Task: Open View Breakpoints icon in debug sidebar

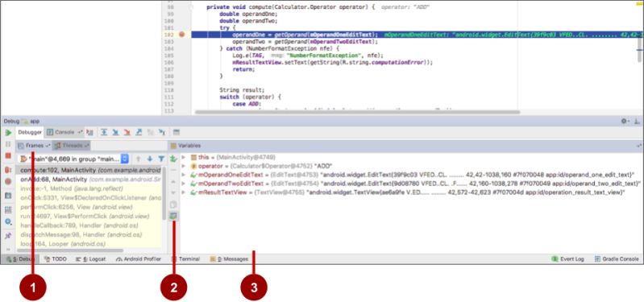Action: point(8,169)
